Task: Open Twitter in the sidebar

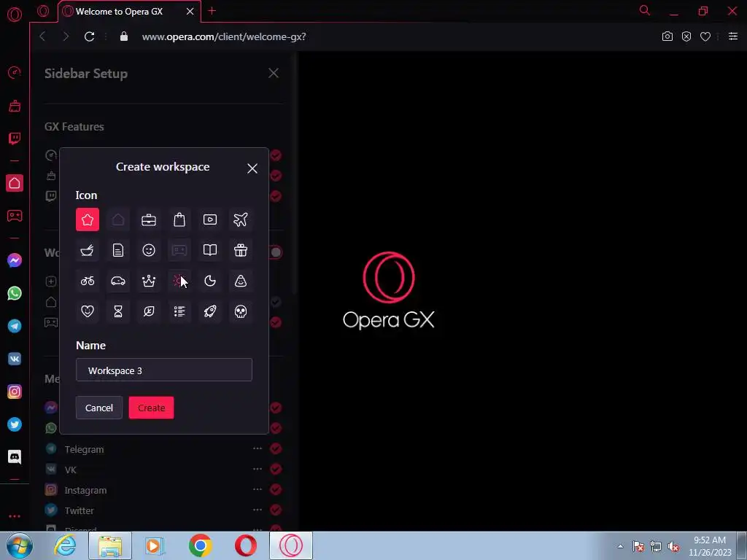Action: (15, 424)
